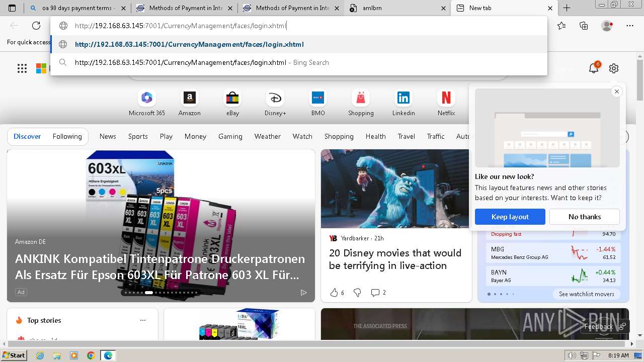Open the app launcher grid icon
Image resolution: width=644 pixels, height=362 pixels.
22,68
